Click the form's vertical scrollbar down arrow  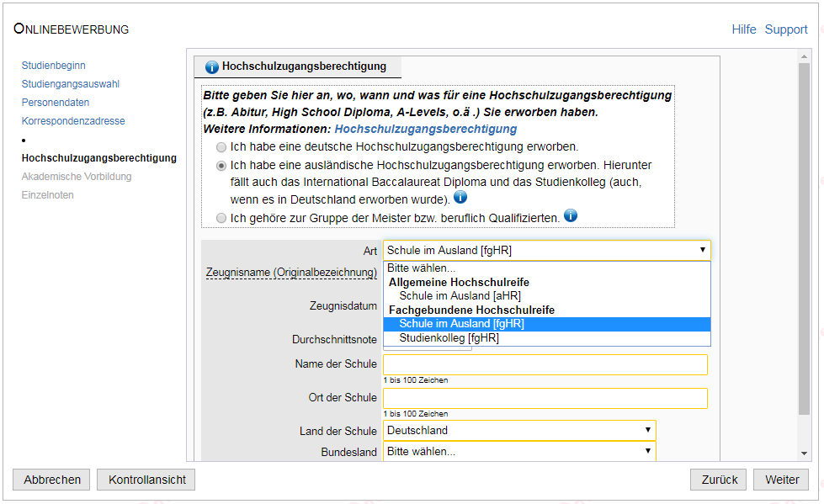coord(805,453)
